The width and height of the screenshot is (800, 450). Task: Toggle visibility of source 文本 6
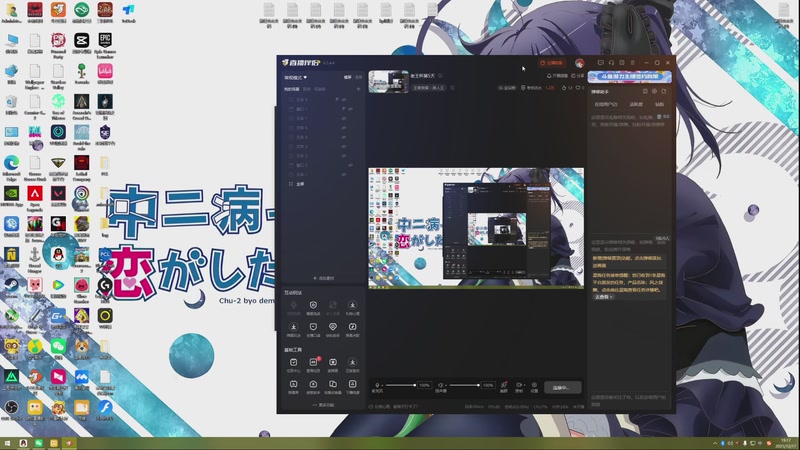344,128
